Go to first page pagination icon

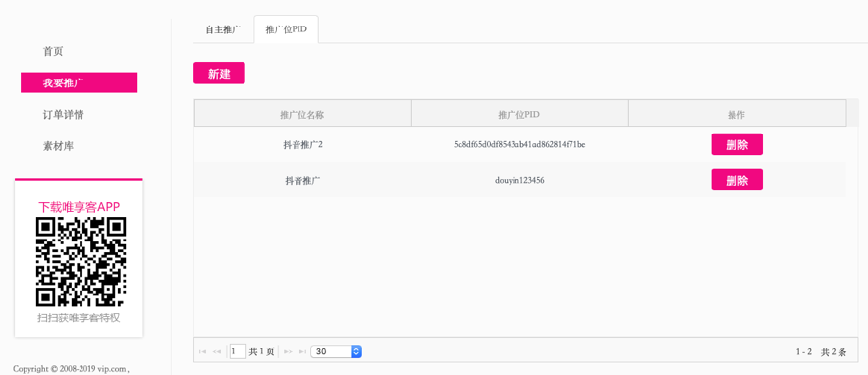click(202, 351)
